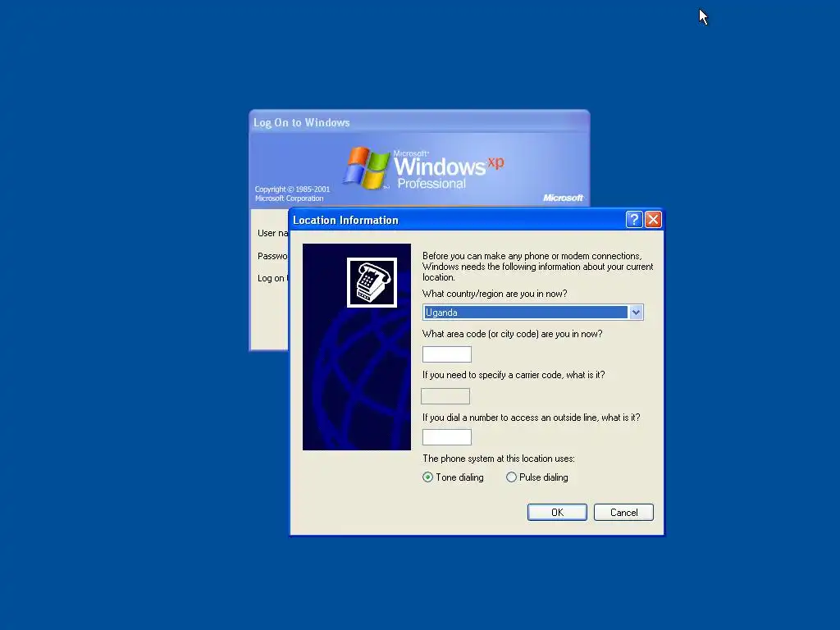Viewport: 840px width, 630px height.
Task: Expand the country list dropdown arrow
Action: tap(636, 313)
